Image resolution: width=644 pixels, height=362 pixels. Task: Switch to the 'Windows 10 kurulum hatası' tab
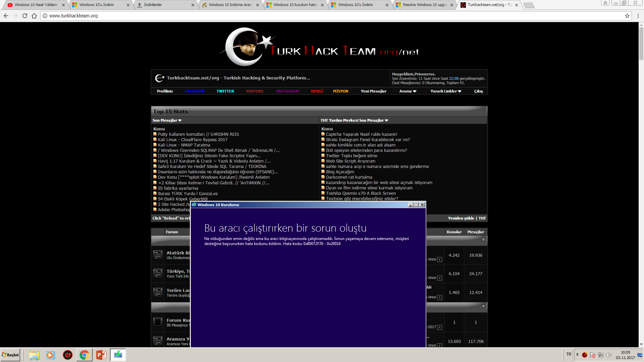pos(295,5)
